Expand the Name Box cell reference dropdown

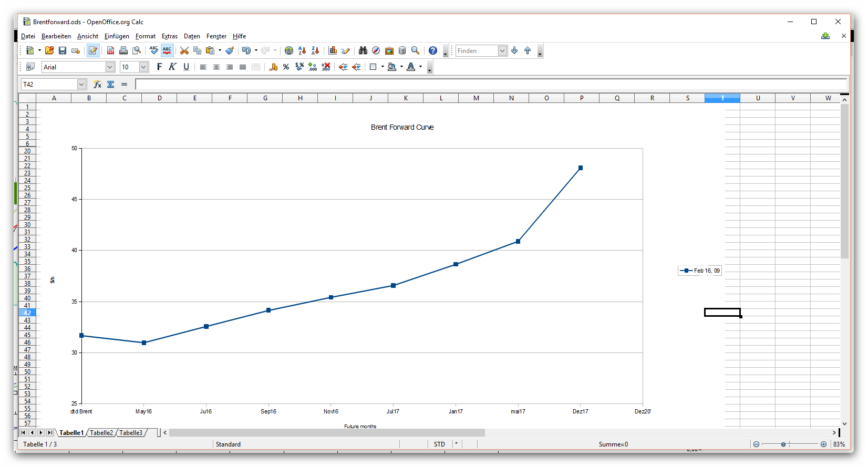click(81, 84)
